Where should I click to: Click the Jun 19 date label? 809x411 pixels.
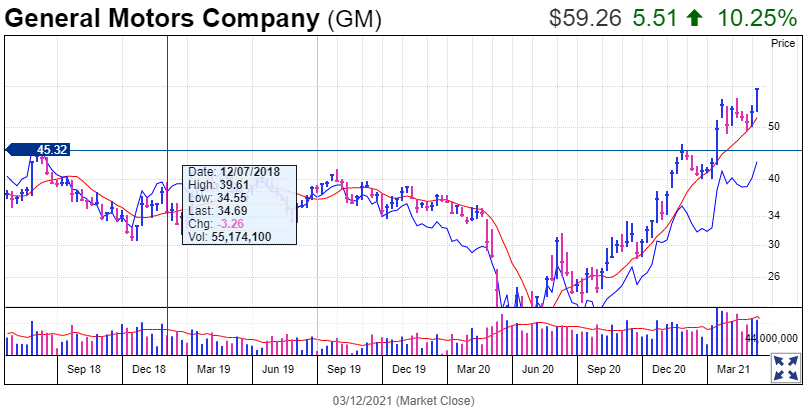278,370
